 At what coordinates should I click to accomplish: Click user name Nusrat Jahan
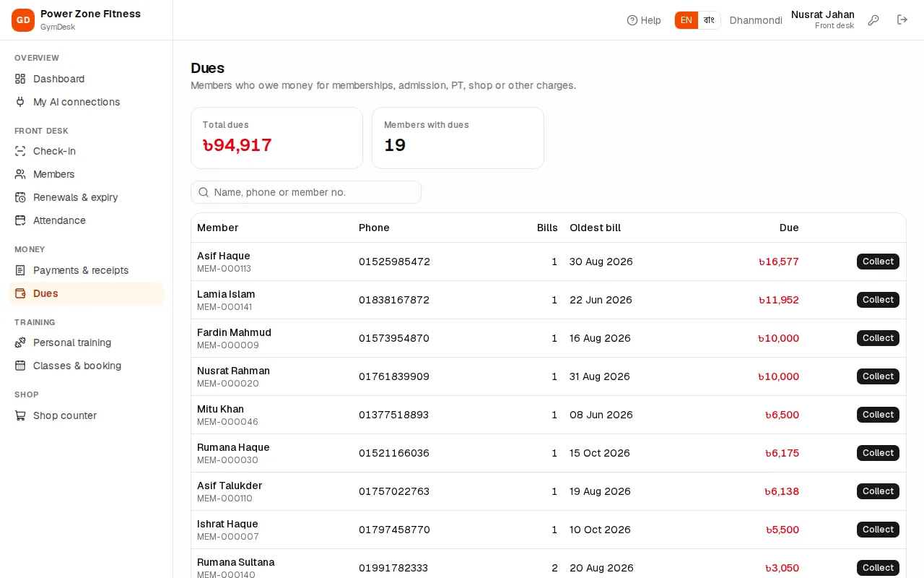click(823, 14)
